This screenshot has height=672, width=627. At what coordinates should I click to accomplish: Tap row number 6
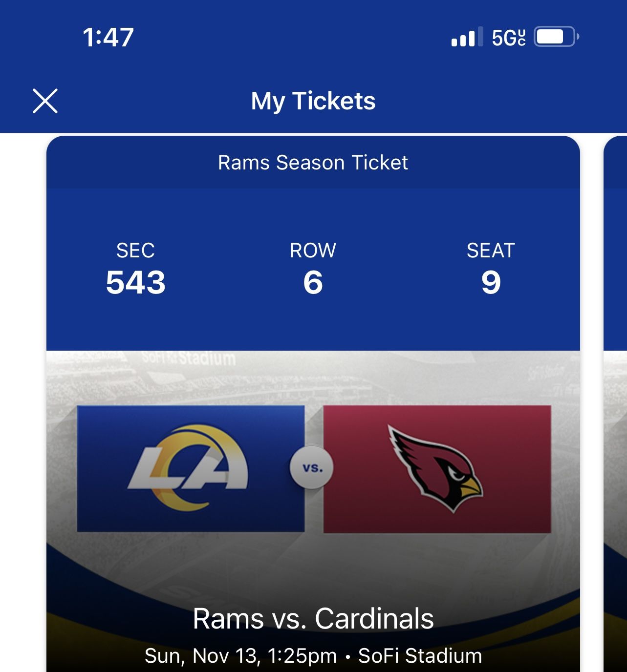313,282
